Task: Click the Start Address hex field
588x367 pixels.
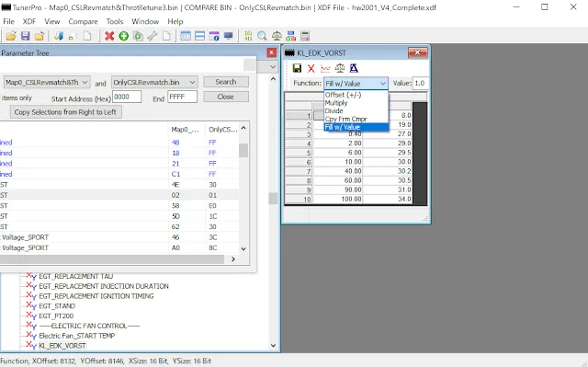Action: tap(127, 97)
